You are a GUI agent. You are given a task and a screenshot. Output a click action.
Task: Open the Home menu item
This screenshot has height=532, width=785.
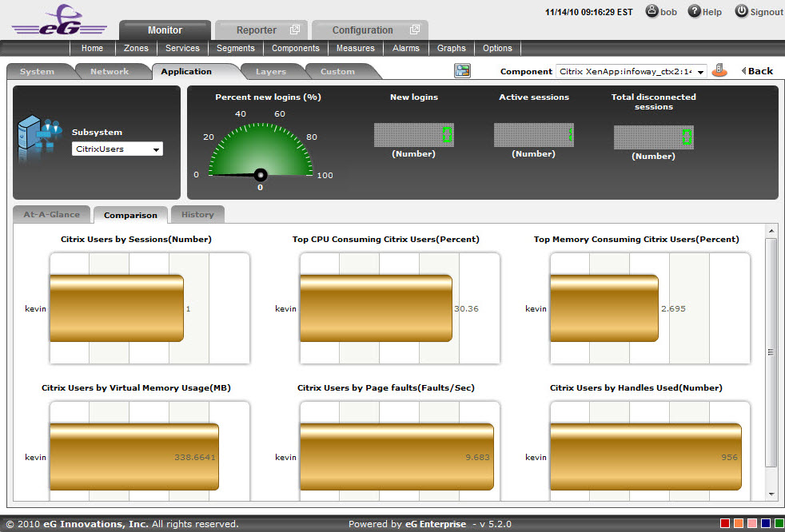coord(92,48)
